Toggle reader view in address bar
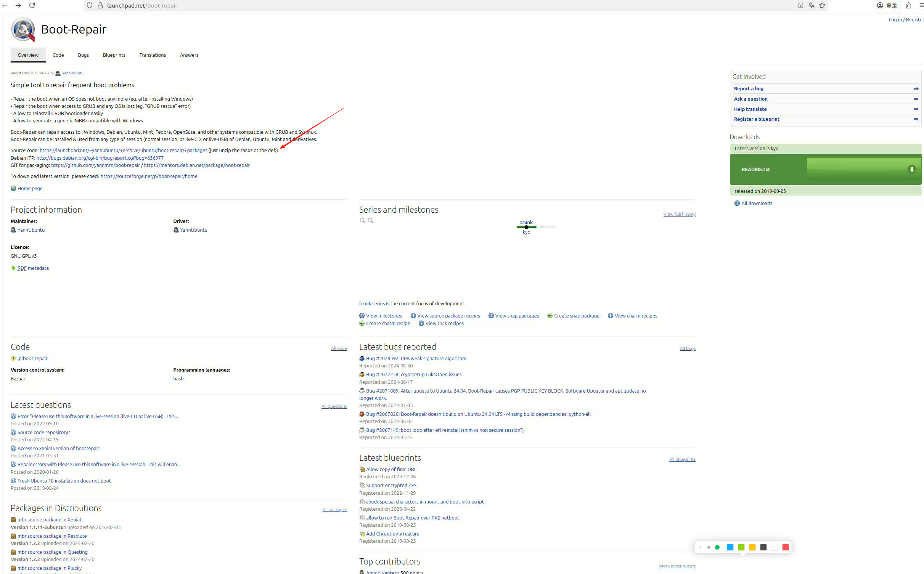Screen dimensions: 924x574 click(800, 5)
